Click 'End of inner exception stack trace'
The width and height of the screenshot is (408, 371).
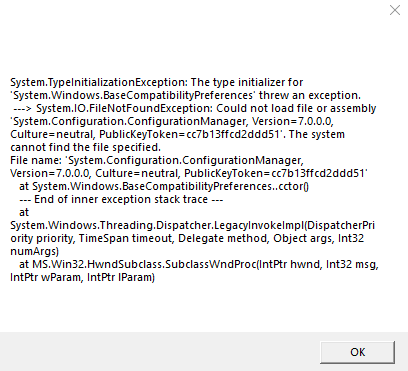[121, 199]
